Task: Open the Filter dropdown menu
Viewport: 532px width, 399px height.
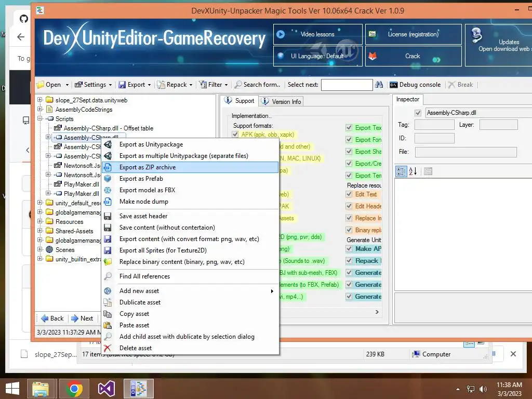Action: (214, 85)
